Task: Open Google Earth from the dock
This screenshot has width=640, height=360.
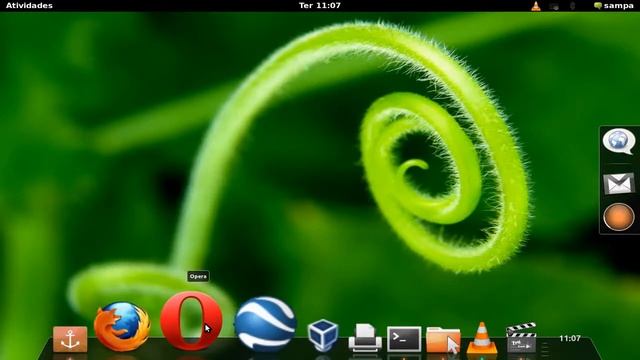Action: click(x=265, y=324)
